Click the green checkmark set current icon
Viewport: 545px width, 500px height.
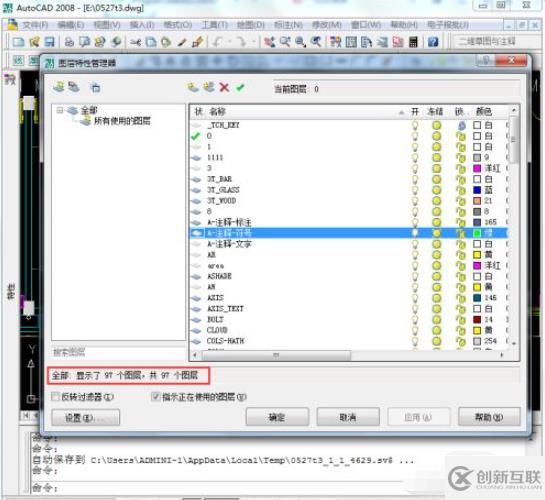(240, 87)
